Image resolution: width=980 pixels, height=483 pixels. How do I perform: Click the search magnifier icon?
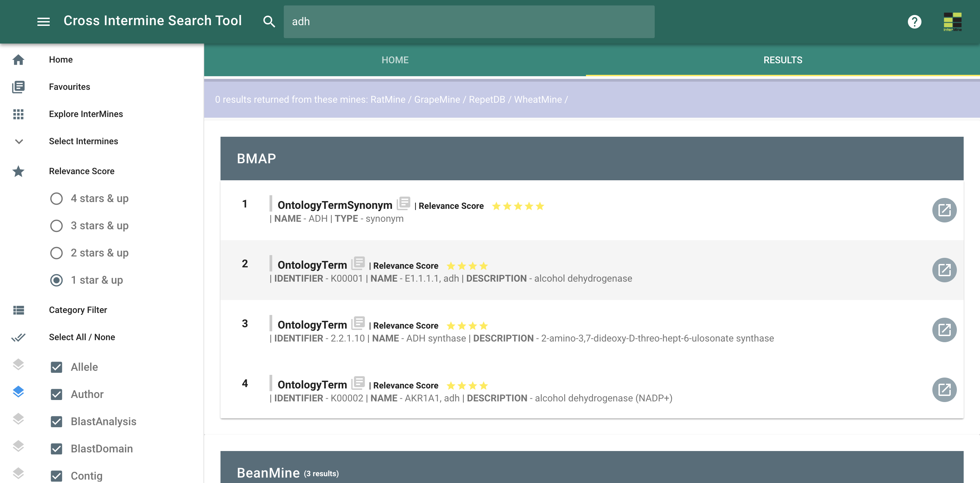[268, 21]
